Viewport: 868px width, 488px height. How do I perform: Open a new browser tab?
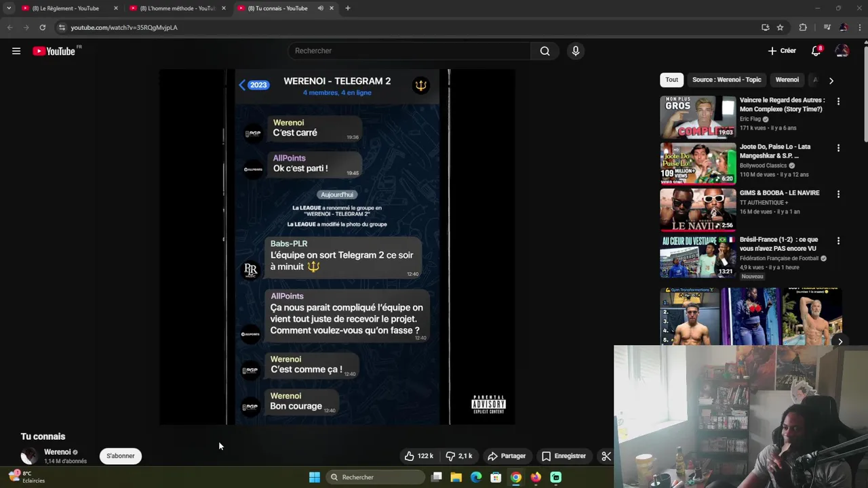pos(348,8)
